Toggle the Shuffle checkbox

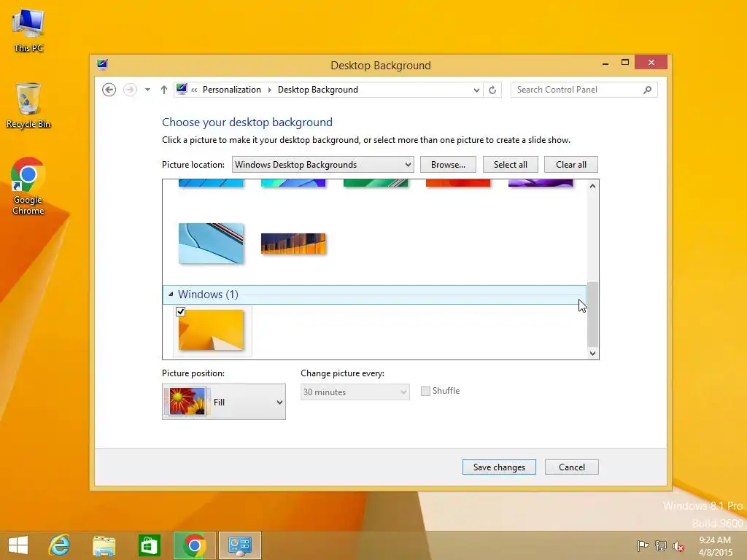(425, 391)
